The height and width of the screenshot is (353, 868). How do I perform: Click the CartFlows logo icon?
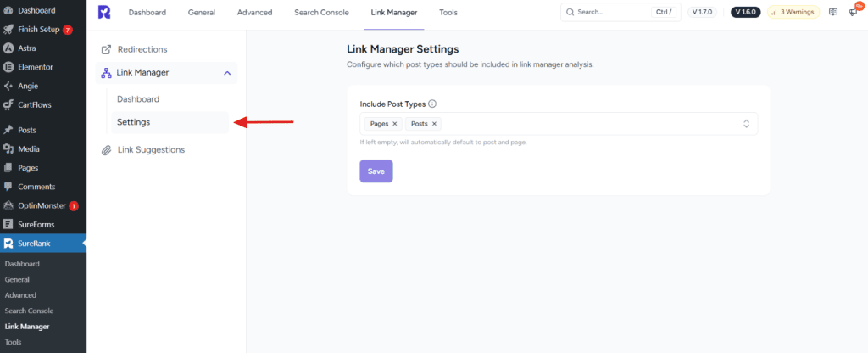pos(8,104)
